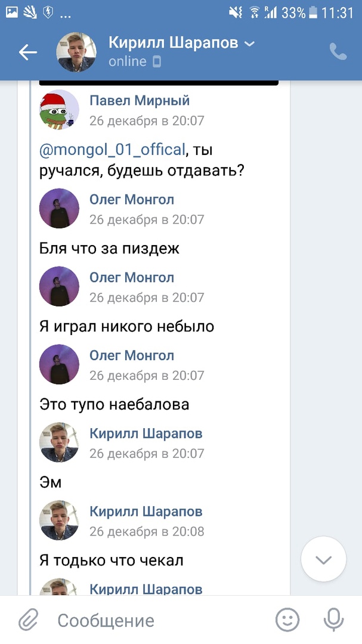Image resolution: width=362 pixels, height=644 pixels.
Task: Start a voice call with the phone icon
Action: pos(338,52)
